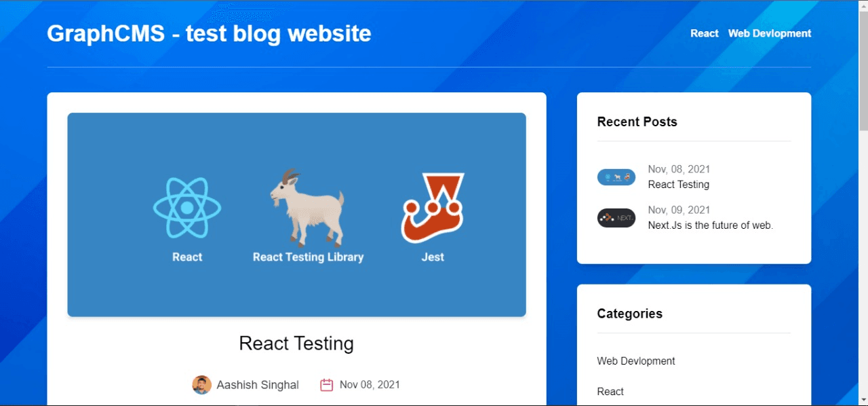Open the Next.Js recent post link
This screenshot has width=868, height=406.
[x=710, y=225]
